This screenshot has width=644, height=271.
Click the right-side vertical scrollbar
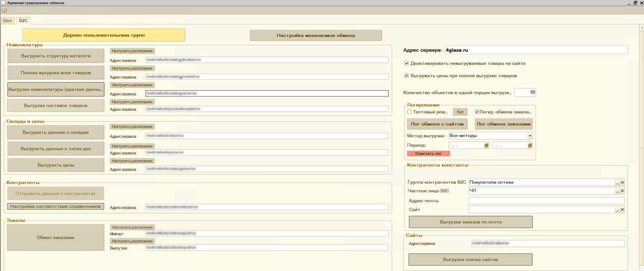tap(641, 148)
